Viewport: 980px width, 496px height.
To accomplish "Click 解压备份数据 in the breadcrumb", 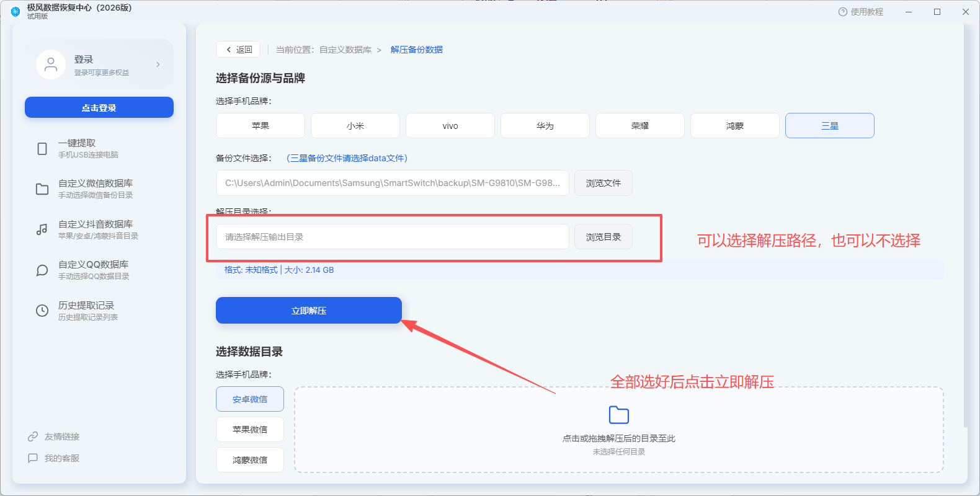I will [x=417, y=50].
